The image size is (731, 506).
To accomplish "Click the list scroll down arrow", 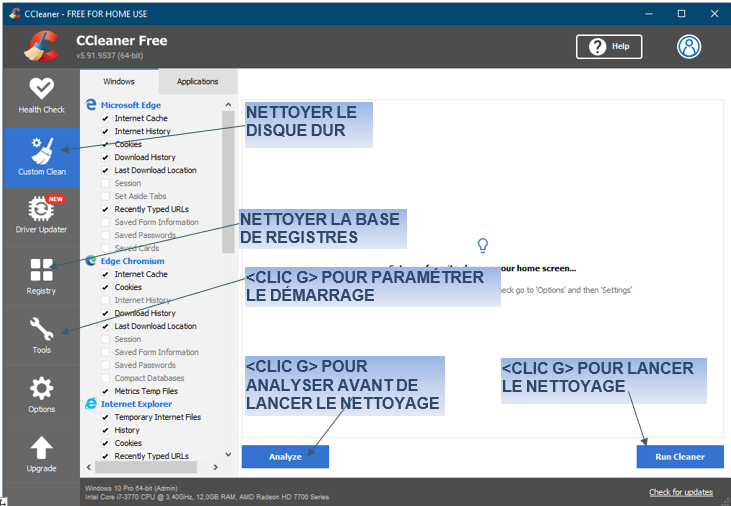I will (x=228, y=454).
